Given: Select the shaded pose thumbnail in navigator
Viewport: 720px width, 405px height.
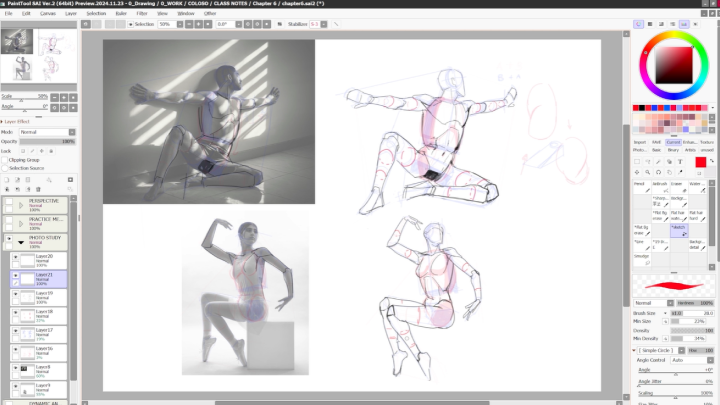Looking at the screenshot, I should (17, 42).
